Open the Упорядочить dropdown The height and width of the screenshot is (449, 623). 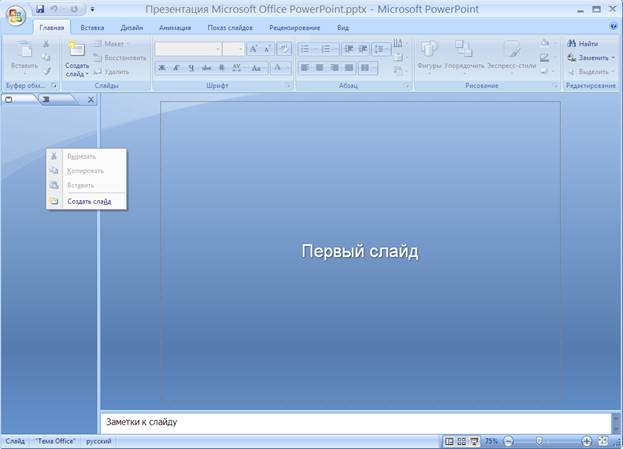tap(464, 55)
